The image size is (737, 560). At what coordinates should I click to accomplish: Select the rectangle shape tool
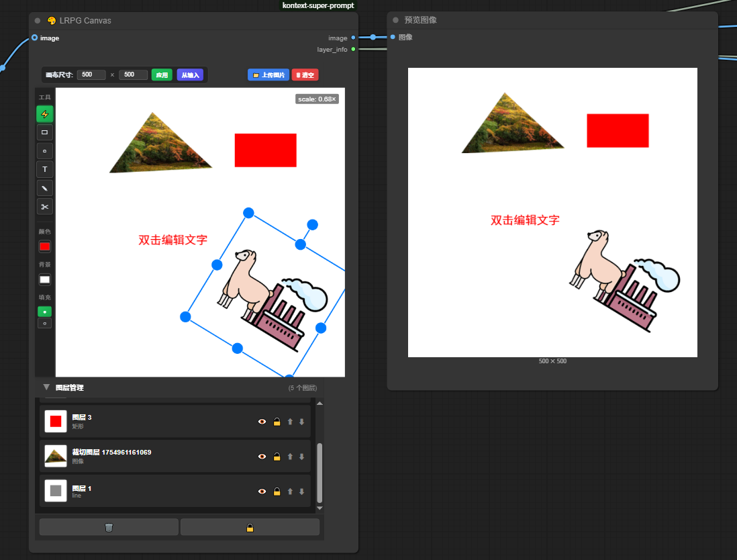45,132
